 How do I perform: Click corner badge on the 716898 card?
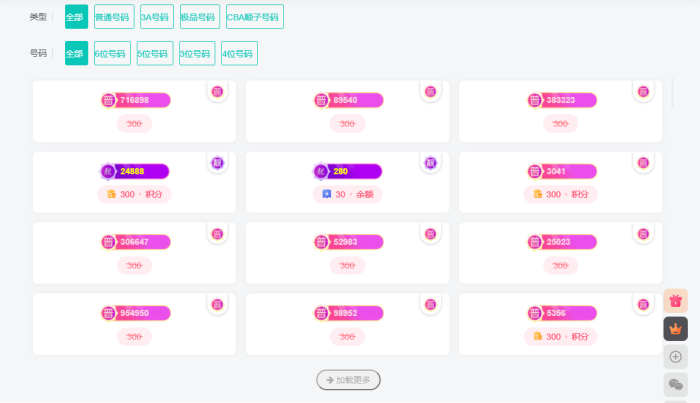coord(218,91)
